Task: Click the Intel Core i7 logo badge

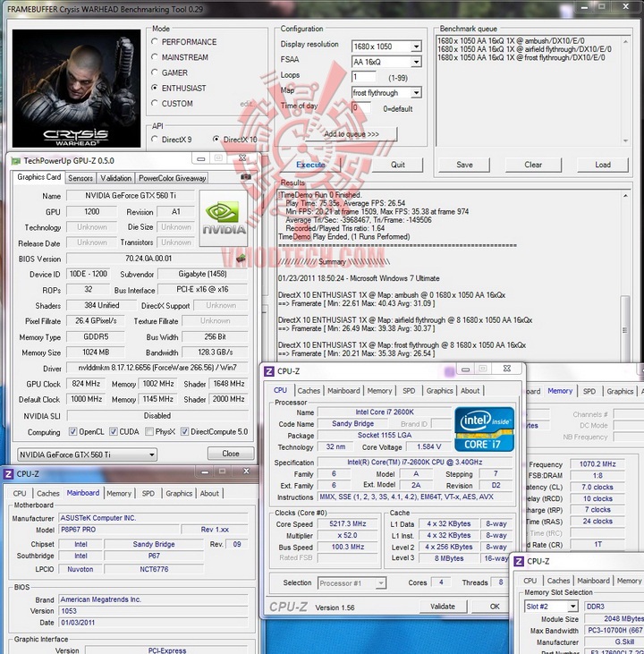Action: 484,429
